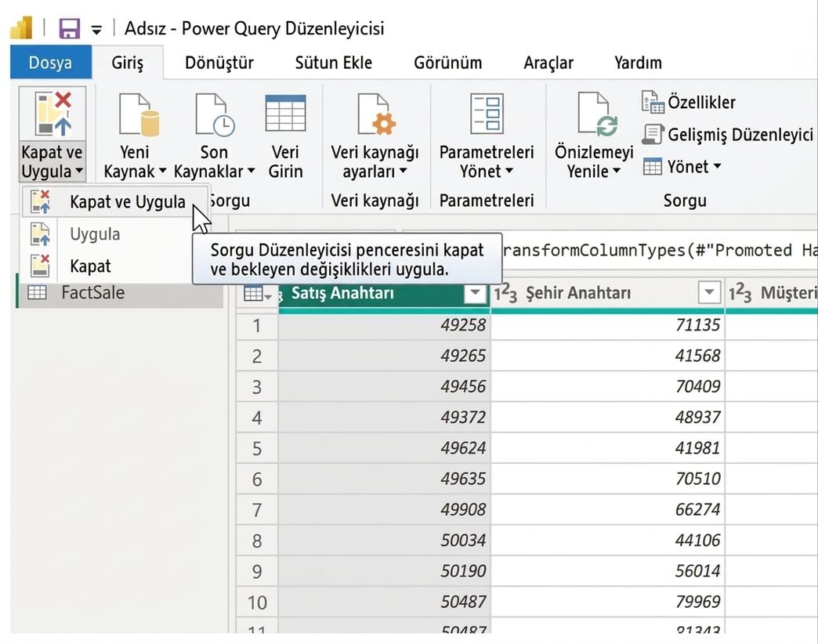Click the cell with value 49258
The height and width of the screenshot is (644, 818).
click(x=385, y=325)
